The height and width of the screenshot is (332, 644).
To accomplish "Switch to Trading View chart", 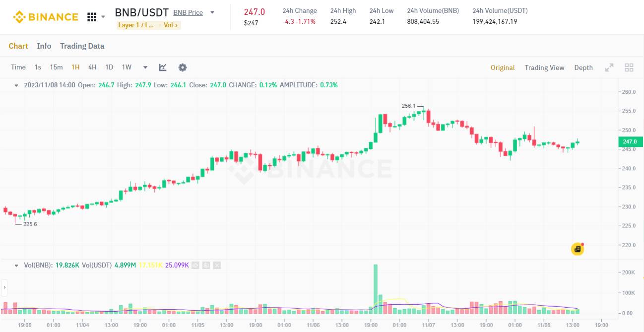I will point(545,67).
